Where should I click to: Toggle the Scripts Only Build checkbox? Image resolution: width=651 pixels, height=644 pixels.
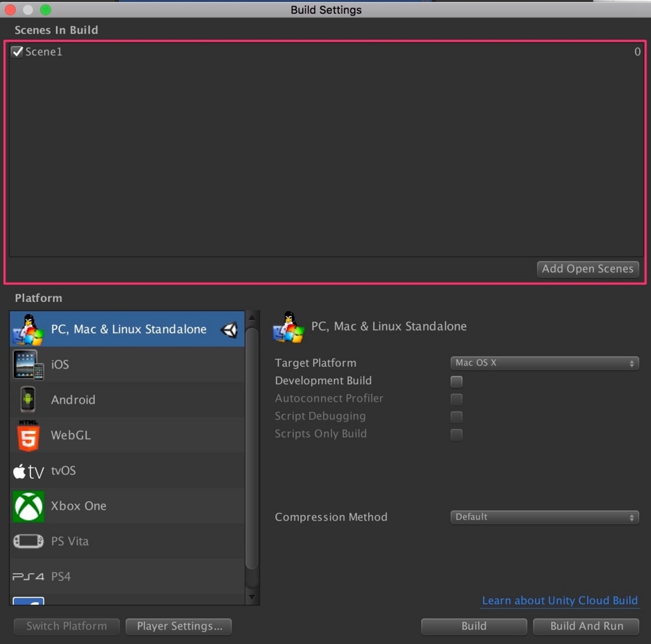(456, 434)
